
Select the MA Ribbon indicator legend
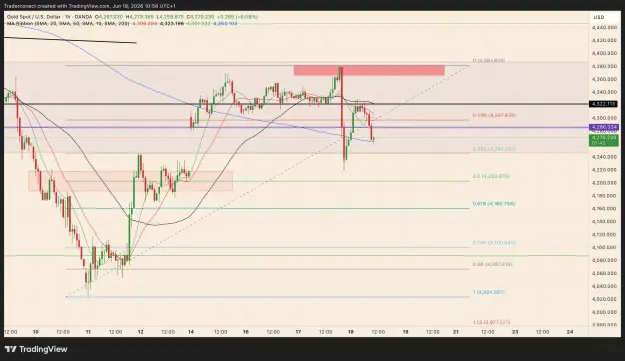(x=67, y=24)
